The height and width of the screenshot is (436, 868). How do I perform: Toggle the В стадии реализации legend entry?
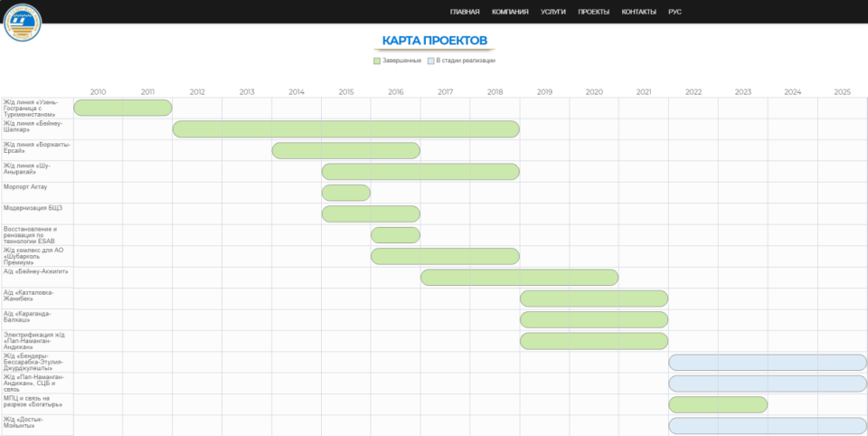click(461, 61)
